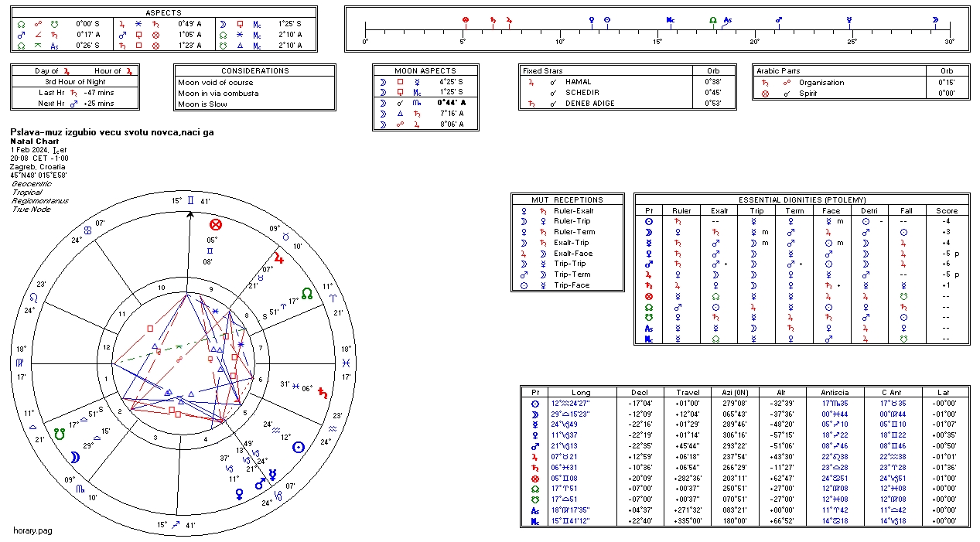
Task: Click the 'horary.pag' page label
Action: tap(32, 530)
